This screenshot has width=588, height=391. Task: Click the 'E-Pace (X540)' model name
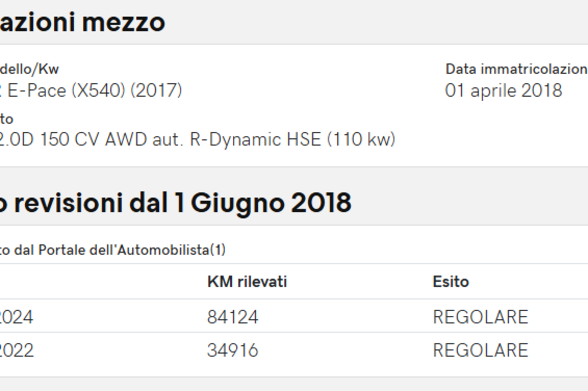pyautogui.click(x=66, y=91)
